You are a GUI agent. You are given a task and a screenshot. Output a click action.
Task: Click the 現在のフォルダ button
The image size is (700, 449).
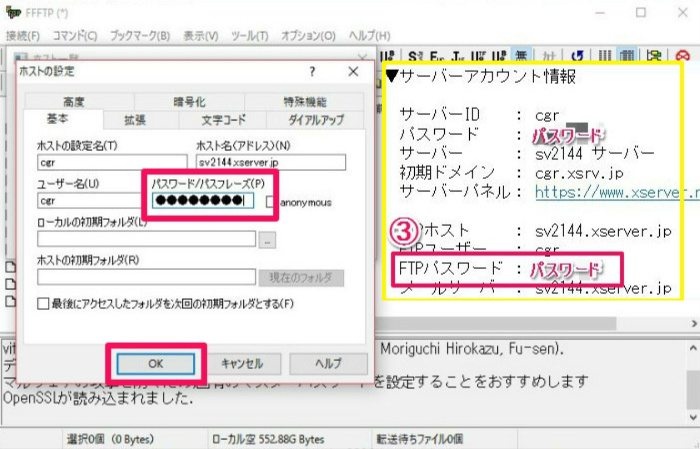tap(301, 278)
